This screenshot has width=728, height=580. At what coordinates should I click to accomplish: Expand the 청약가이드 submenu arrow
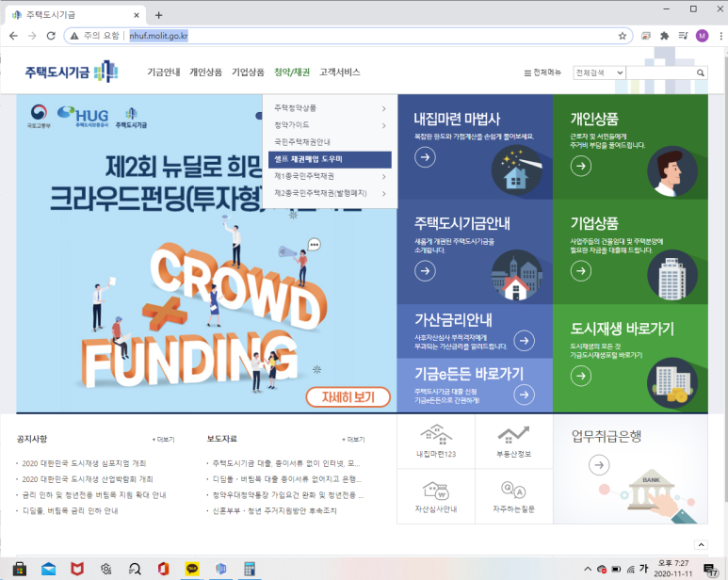(384, 126)
